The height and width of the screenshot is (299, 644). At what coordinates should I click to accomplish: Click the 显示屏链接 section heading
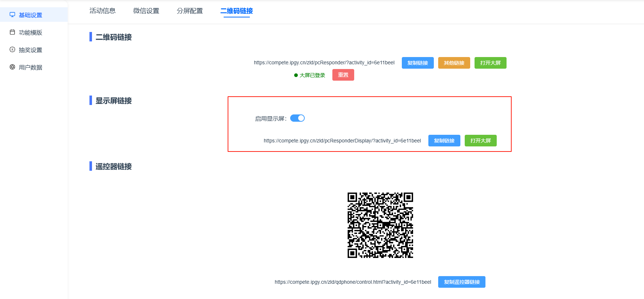pyautogui.click(x=113, y=101)
